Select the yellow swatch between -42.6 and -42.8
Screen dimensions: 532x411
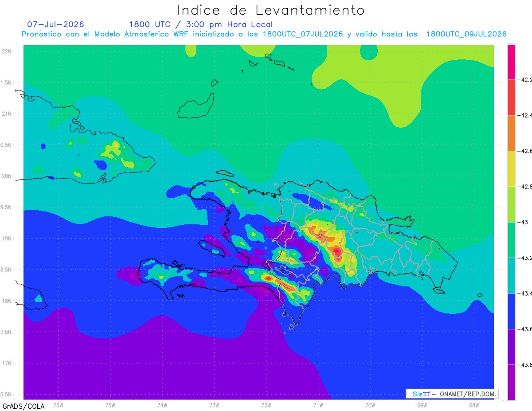[511, 168]
